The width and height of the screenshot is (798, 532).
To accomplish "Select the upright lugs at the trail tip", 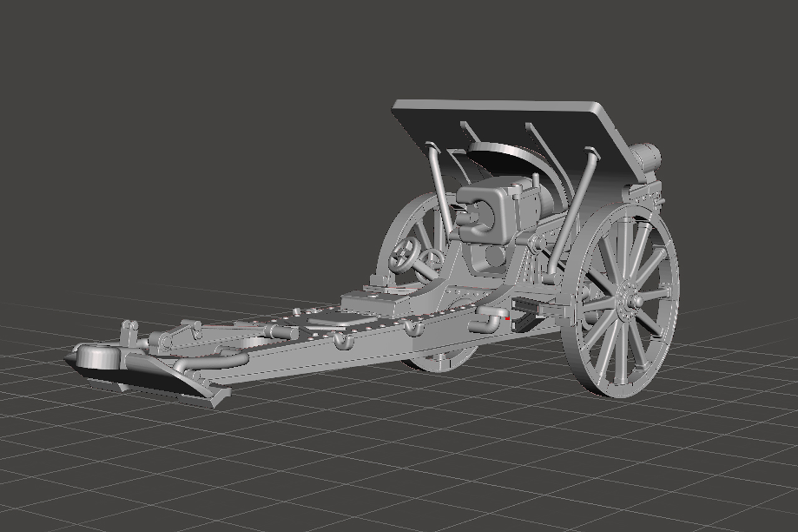I will coord(130,332).
